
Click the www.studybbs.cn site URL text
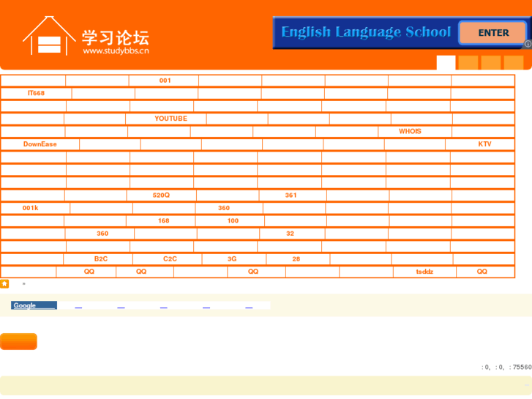116,51
